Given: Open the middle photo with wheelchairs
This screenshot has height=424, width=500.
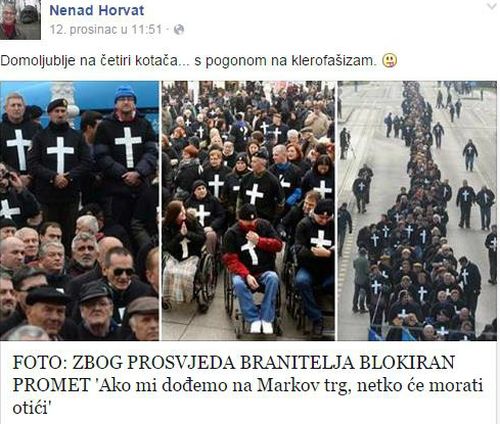Looking at the screenshot, I should [248, 210].
